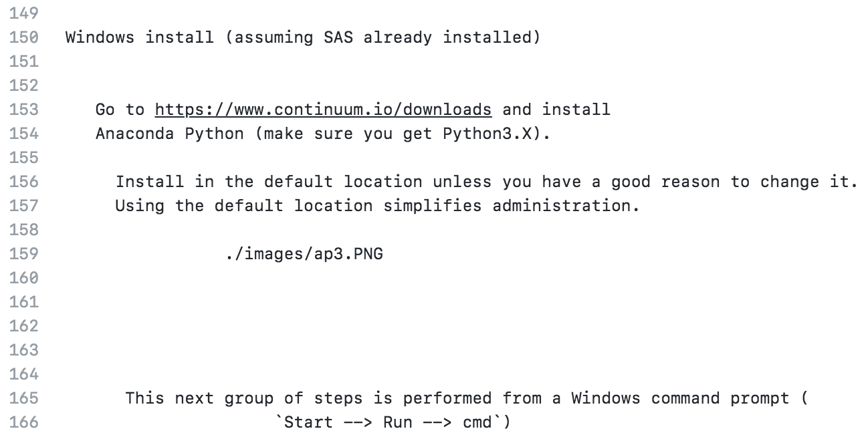Image resolution: width=868 pixels, height=437 pixels.
Task: Click 'simplifies administration' text
Action: click(x=512, y=206)
